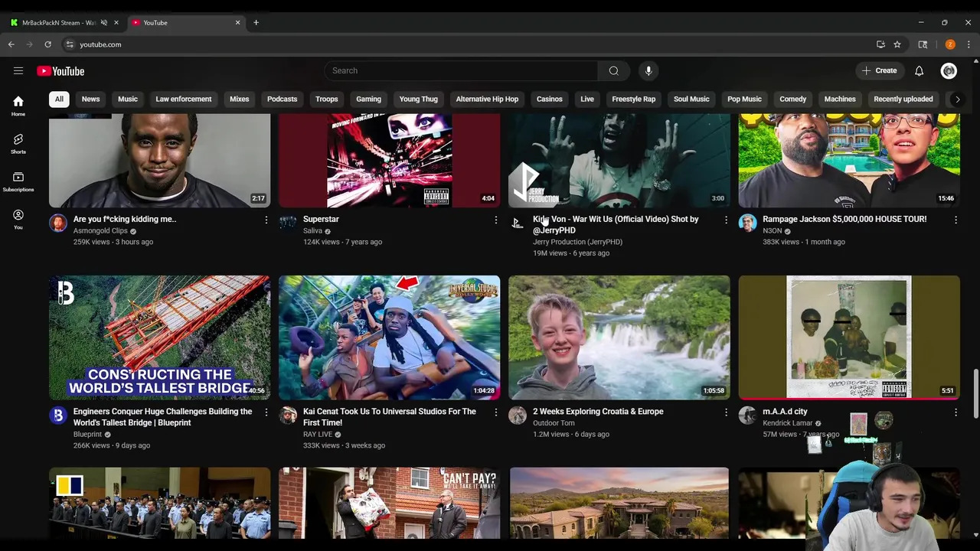Open the Chrome side panel icon
This screenshot has height=551, width=980.
(923, 44)
